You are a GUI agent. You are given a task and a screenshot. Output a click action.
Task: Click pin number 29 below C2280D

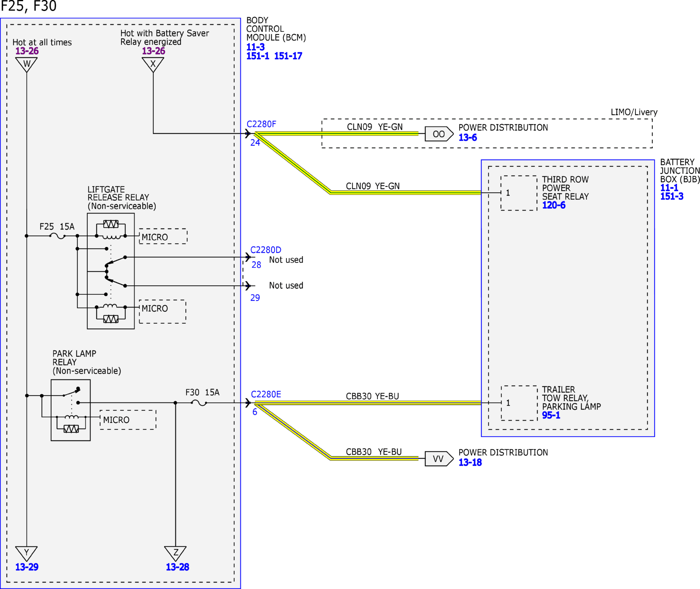point(255,297)
